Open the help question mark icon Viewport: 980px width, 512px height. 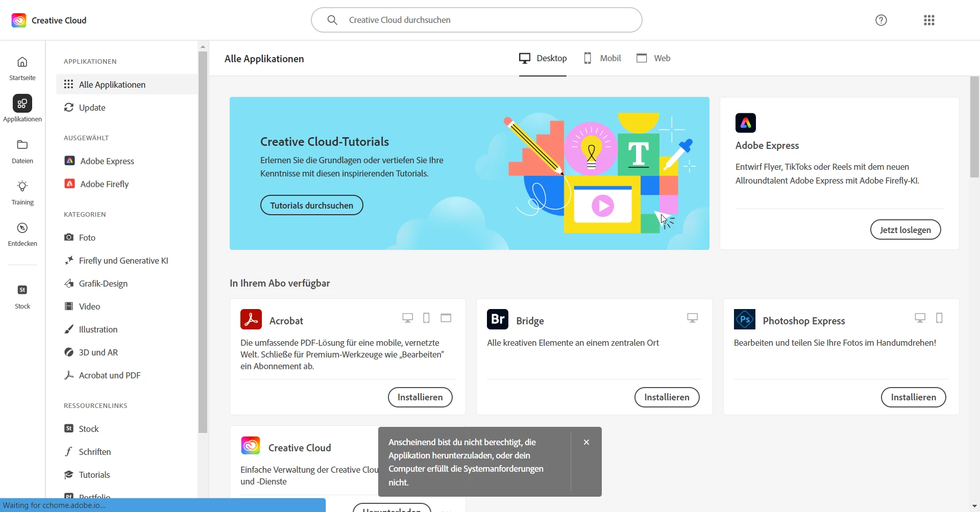pyautogui.click(x=881, y=20)
